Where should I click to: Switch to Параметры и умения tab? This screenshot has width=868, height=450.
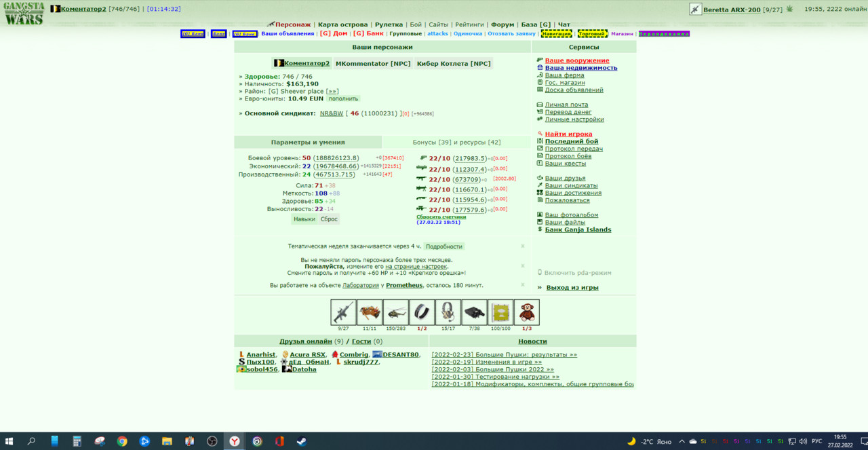point(308,143)
